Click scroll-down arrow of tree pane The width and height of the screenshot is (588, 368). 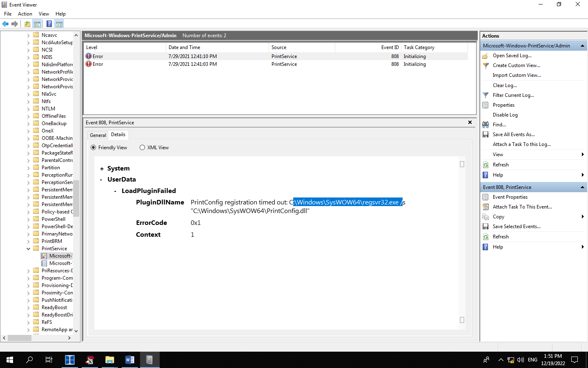pyautogui.click(x=76, y=331)
